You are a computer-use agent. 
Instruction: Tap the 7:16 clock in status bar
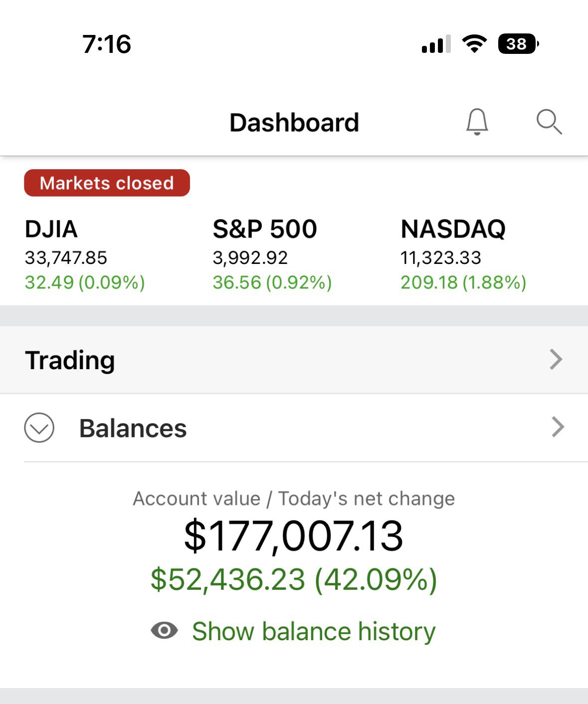107,44
